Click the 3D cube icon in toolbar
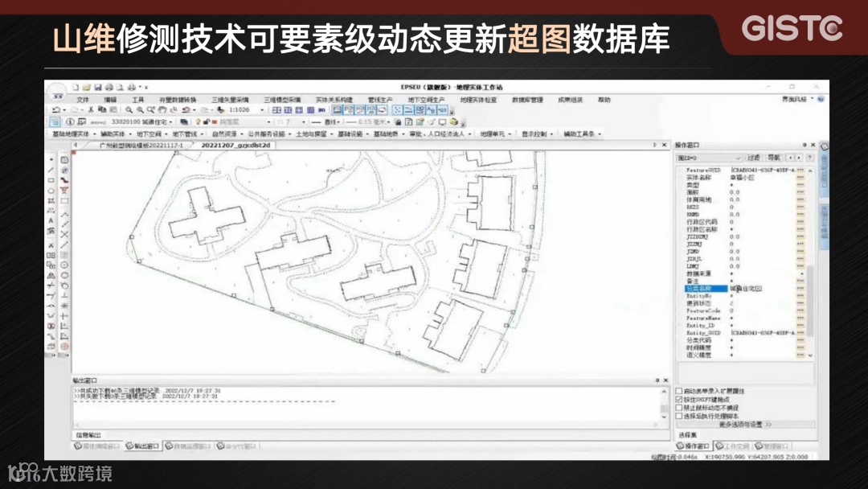The height and width of the screenshot is (489, 868). (454, 121)
